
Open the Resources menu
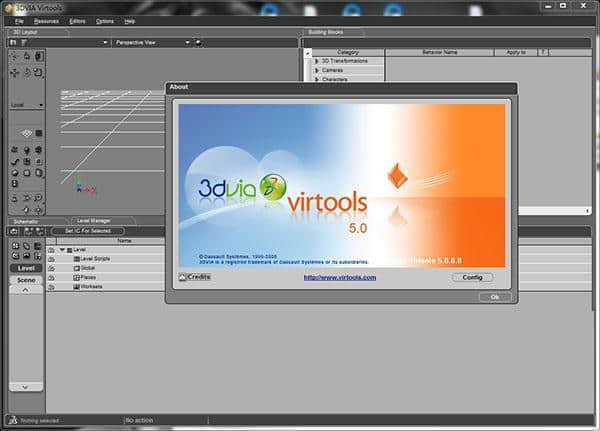(47, 20)
